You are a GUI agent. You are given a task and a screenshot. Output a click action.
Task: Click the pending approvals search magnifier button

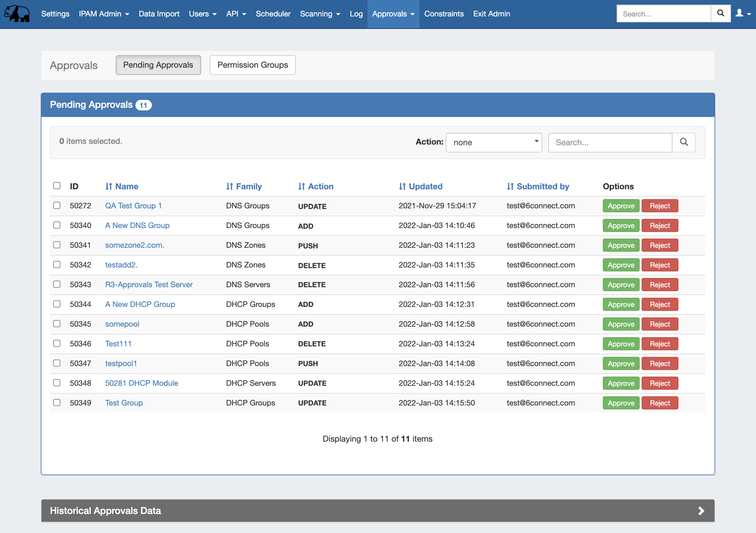[684, 142]
